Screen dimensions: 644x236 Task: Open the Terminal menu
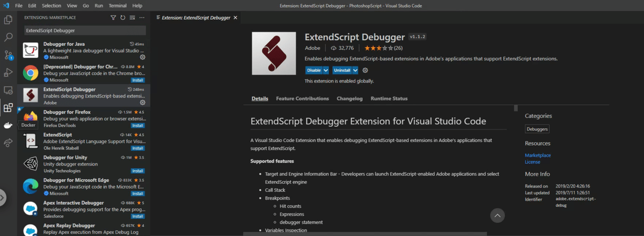[118, 5]
